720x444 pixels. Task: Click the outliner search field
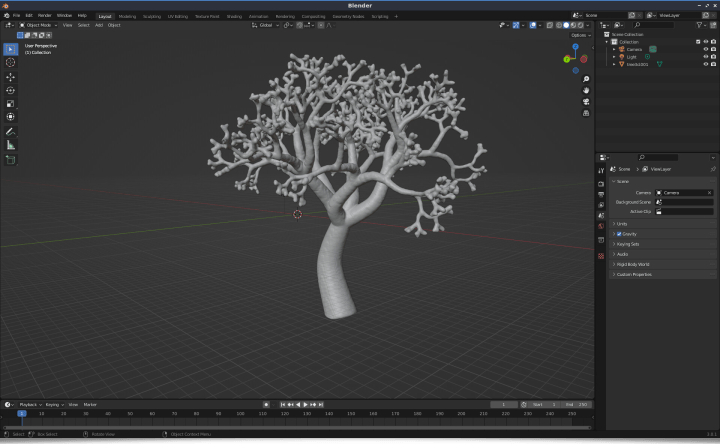653,25
